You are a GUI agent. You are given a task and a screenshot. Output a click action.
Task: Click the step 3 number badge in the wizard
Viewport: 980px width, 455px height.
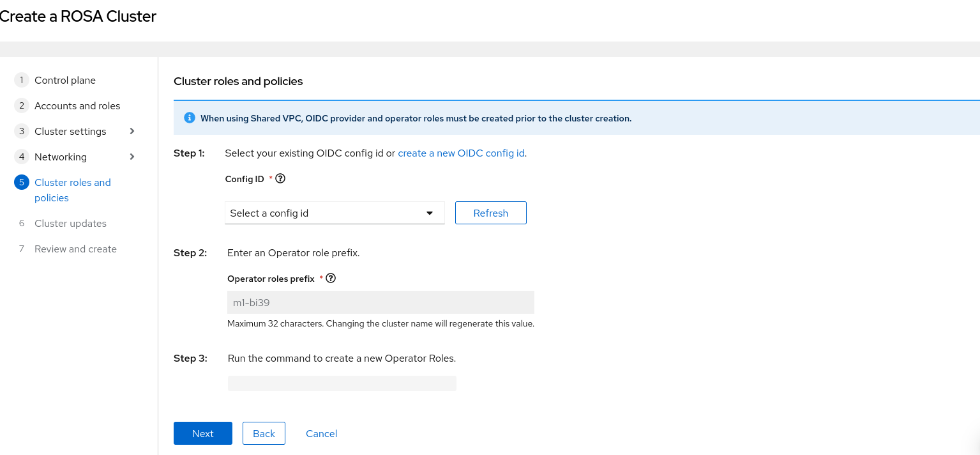[x=21, y=132]
